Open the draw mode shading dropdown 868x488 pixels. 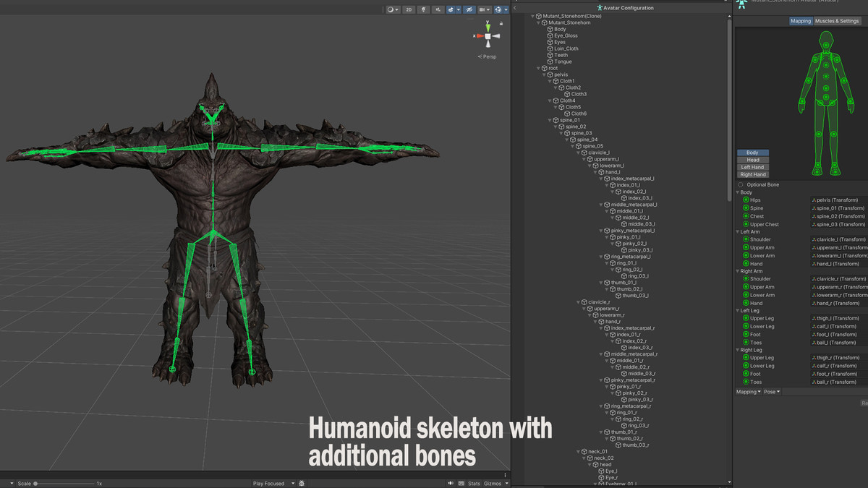click(393, 9)
